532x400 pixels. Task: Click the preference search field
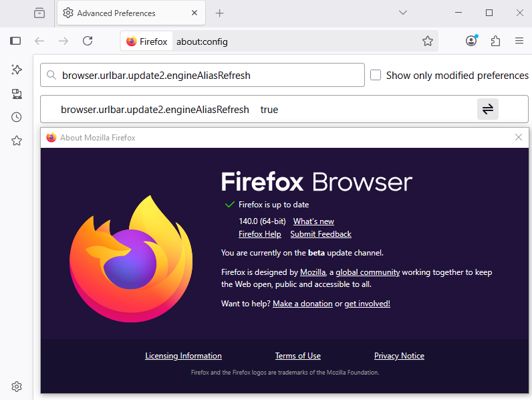[x=203, y=75]
